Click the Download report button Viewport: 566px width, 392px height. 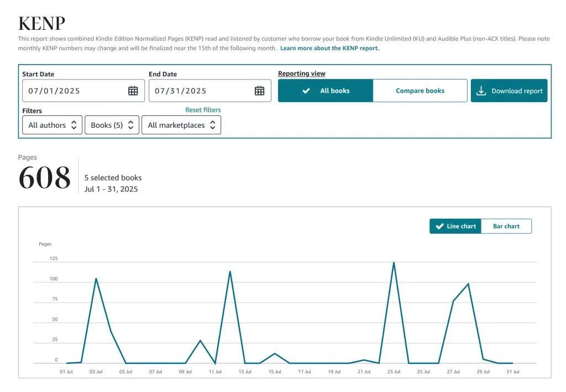[x=509, y=91]
